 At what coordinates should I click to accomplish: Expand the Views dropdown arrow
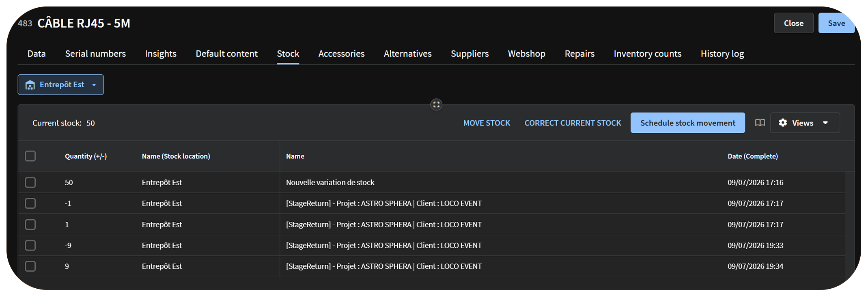[x=825, y=123]
